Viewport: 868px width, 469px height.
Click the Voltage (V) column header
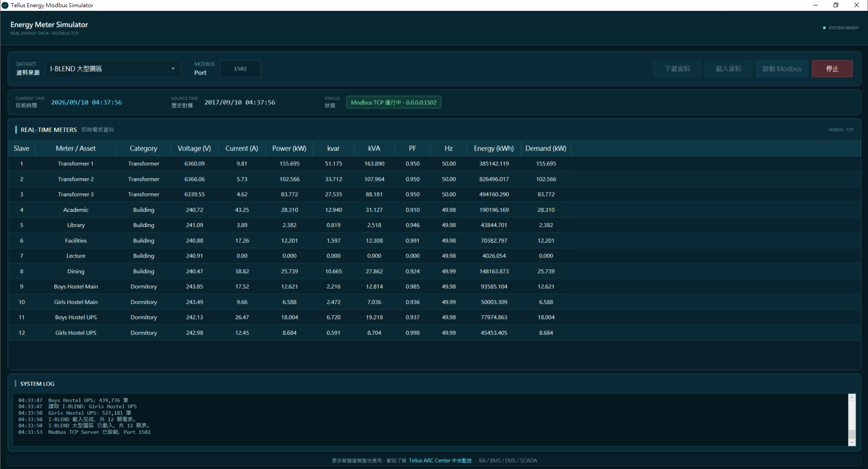[194, 148]
